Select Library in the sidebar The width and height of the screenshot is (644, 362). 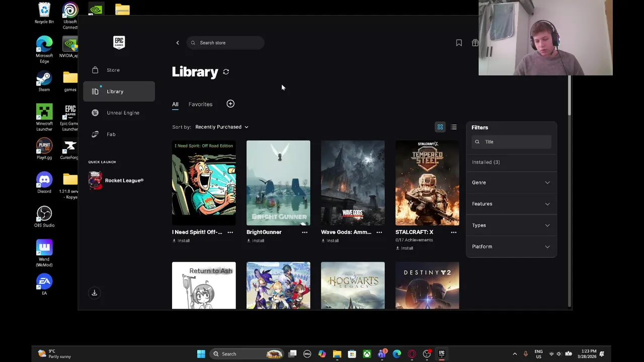click(119, 92)
